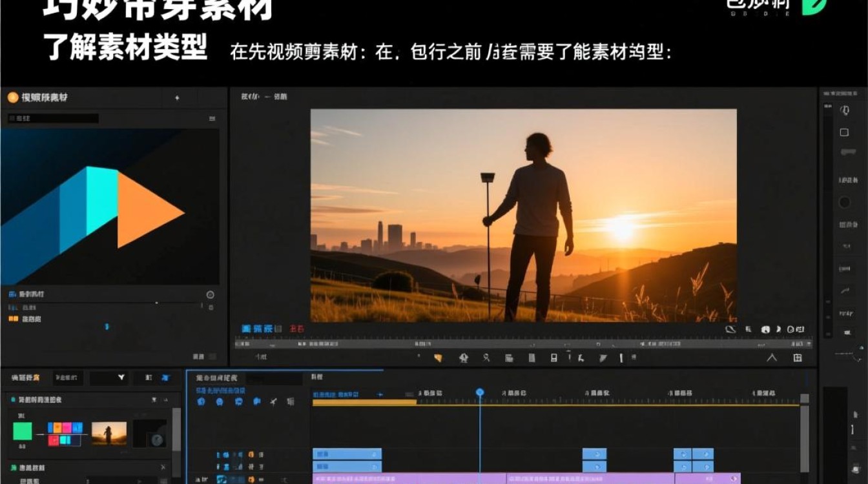The height and width of the screenshot is (484, 868).
Task: Click the magnifier zoom tool below preview
Action: 486,358
